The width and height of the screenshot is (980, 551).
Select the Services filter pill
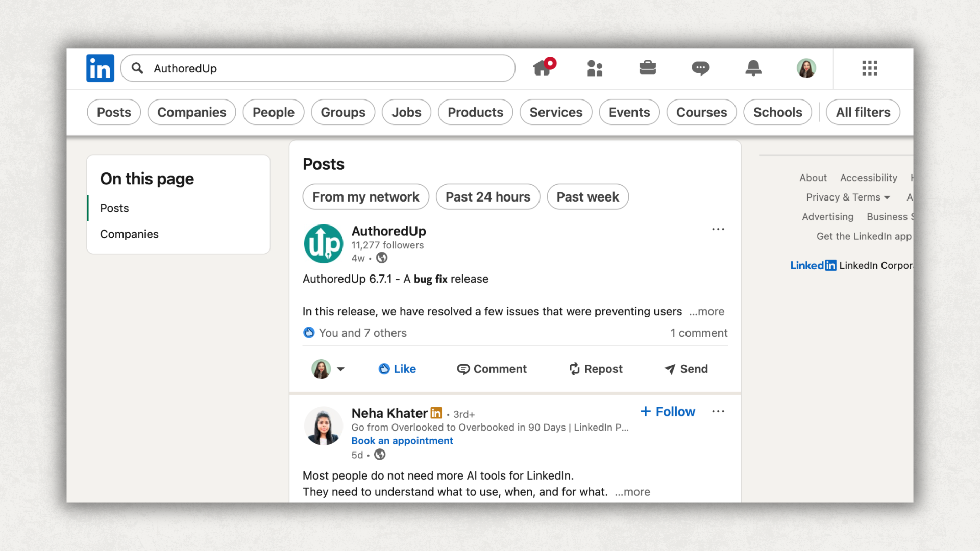point(556,112)
